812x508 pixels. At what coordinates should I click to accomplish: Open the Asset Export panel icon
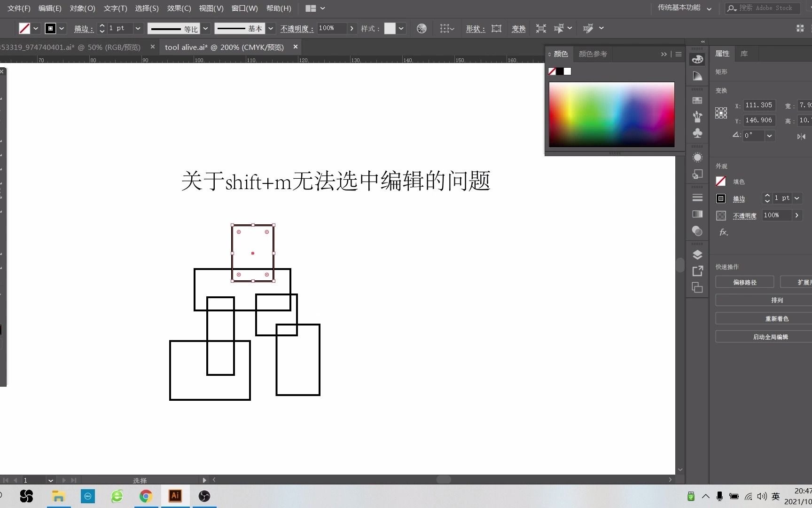point(697,271)
